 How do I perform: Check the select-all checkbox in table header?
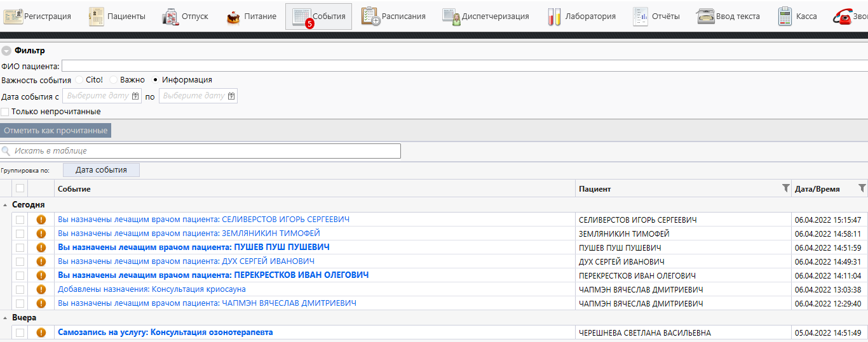20,188
